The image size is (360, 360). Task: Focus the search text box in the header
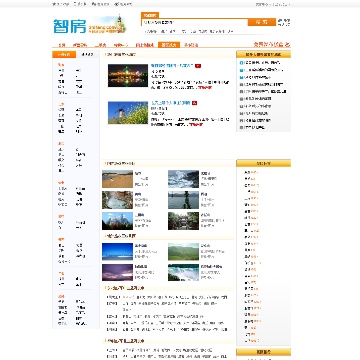[x=195, y=22]
